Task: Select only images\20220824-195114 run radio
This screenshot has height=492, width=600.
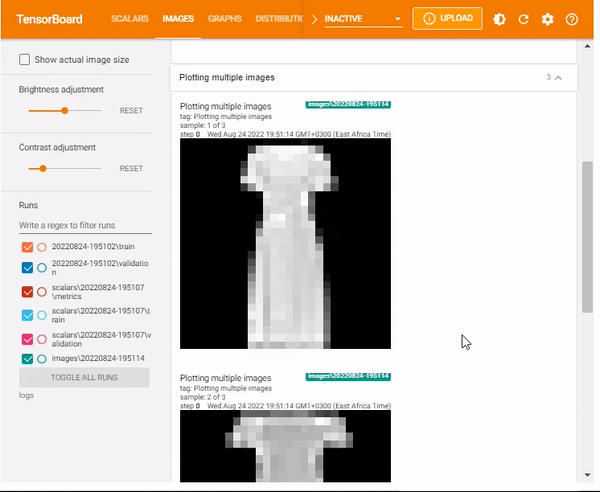Action: 42,358
